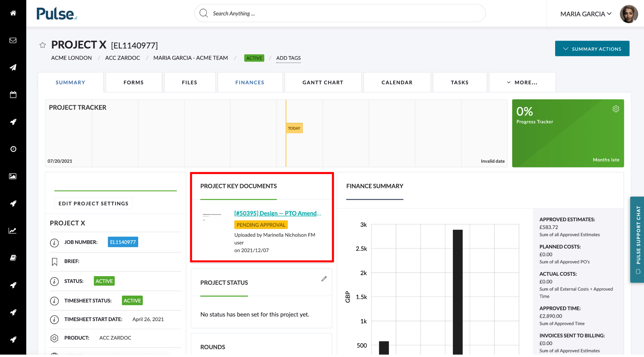The height and width of the screenshot is (357, 644).
Task: Open the calendar sidebar icon
Action: (13, 95)
